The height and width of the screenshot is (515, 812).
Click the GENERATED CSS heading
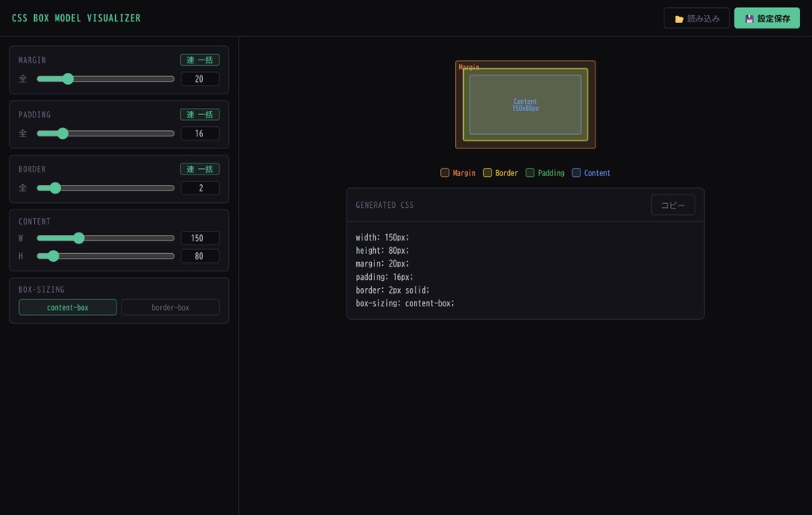(385, 206)
